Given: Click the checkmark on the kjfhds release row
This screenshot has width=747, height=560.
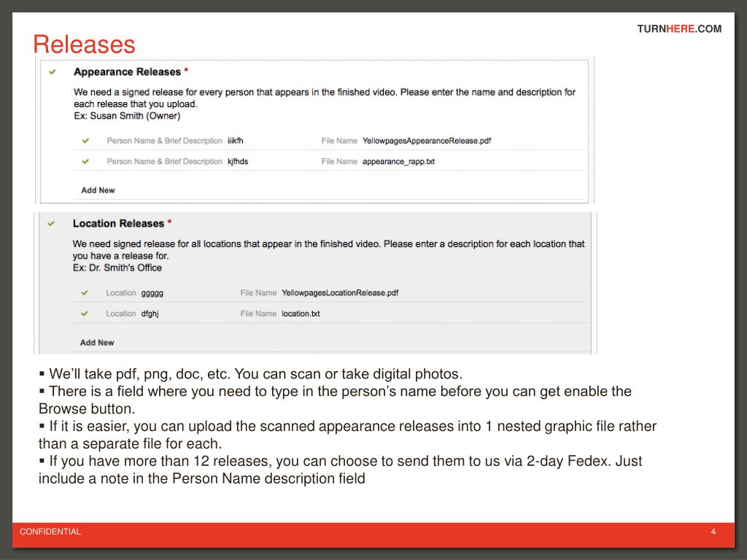Looking at the screenshot, I should coord(85,161).
